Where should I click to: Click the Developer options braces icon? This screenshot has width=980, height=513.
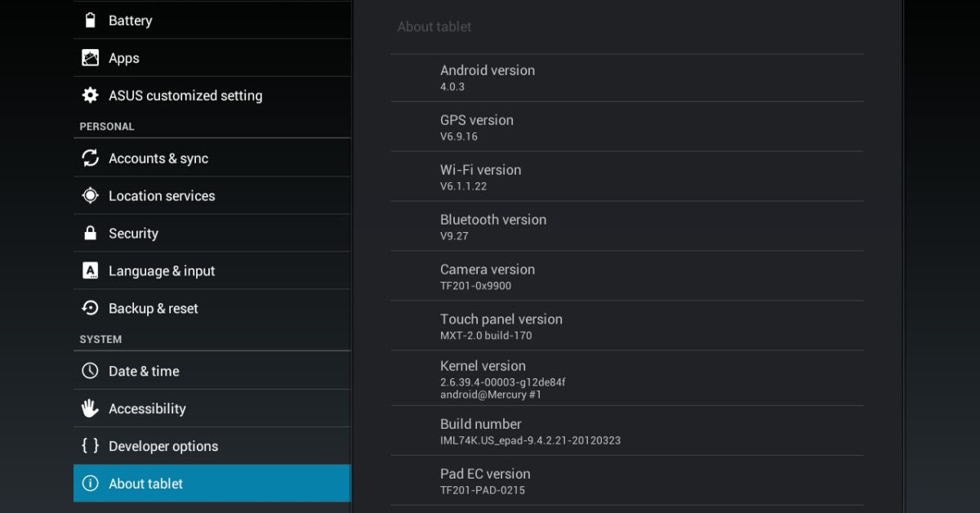click(91, 446)
